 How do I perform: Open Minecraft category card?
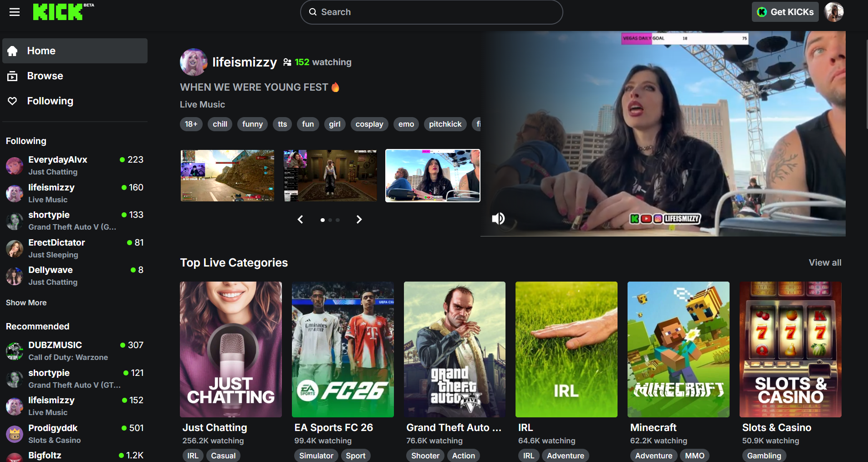[x=679, y=349]
